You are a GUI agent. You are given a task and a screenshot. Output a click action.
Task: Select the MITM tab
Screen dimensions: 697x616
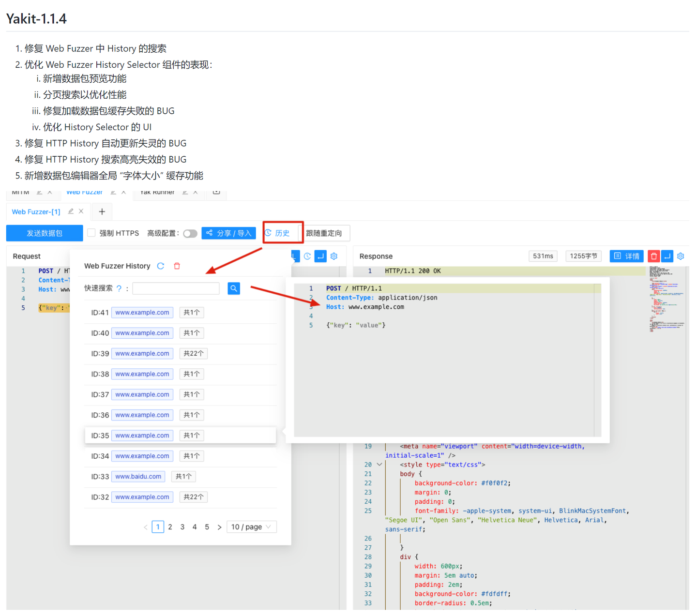(x=20, y=192)
